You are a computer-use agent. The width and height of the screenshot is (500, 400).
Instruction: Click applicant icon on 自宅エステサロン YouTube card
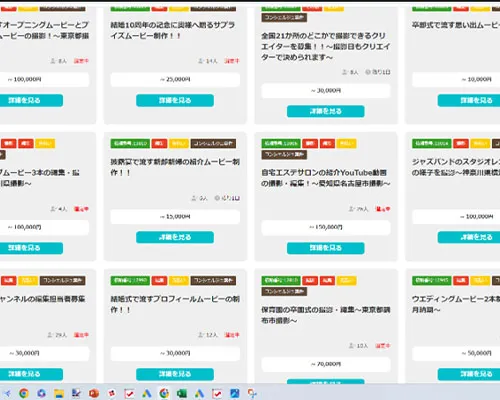pyautogui.click(x=351, y=209)
